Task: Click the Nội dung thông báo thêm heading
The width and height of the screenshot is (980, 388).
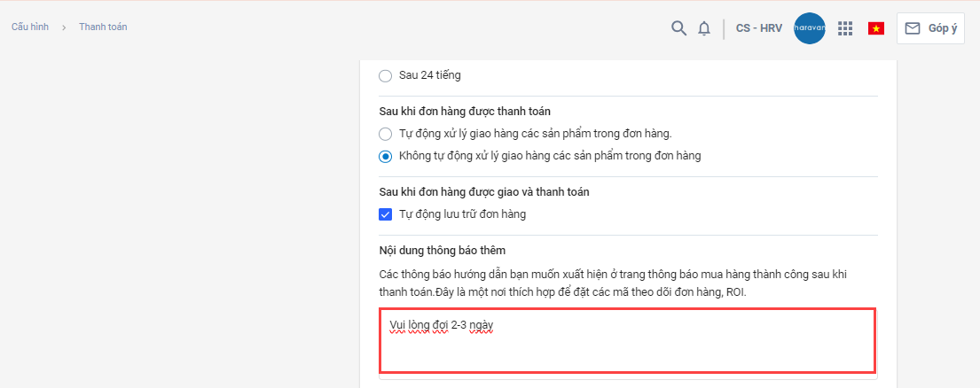Action: (443, 250)
